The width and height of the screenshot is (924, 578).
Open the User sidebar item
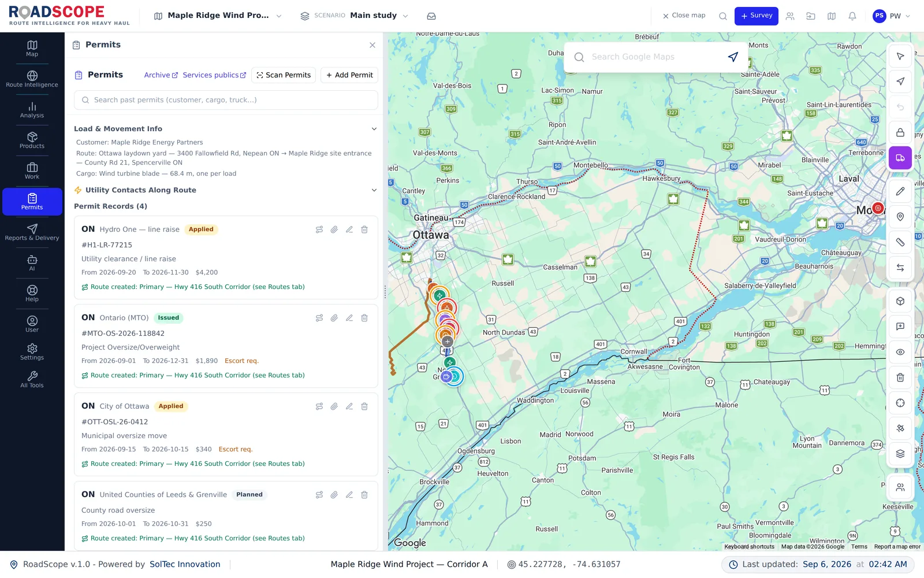coord(32,324)
